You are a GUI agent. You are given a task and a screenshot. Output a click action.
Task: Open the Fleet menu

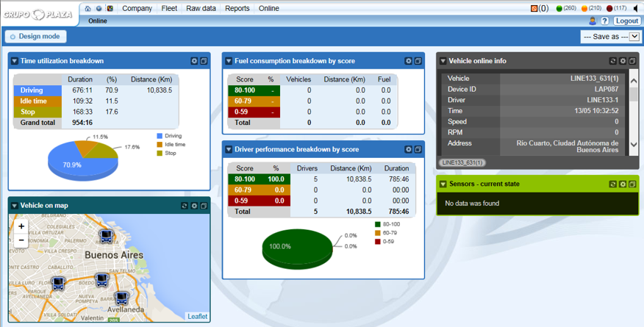coord(169,8)
